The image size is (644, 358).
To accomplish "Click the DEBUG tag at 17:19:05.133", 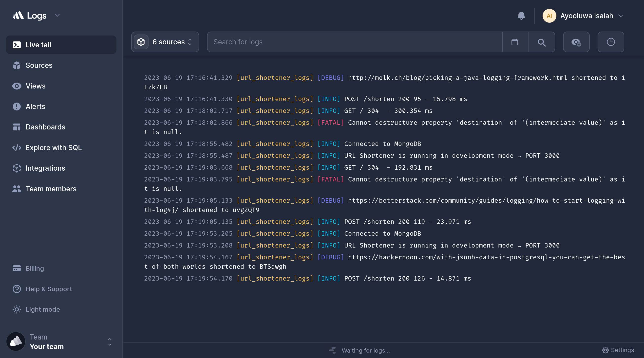I will pos(330,201).
